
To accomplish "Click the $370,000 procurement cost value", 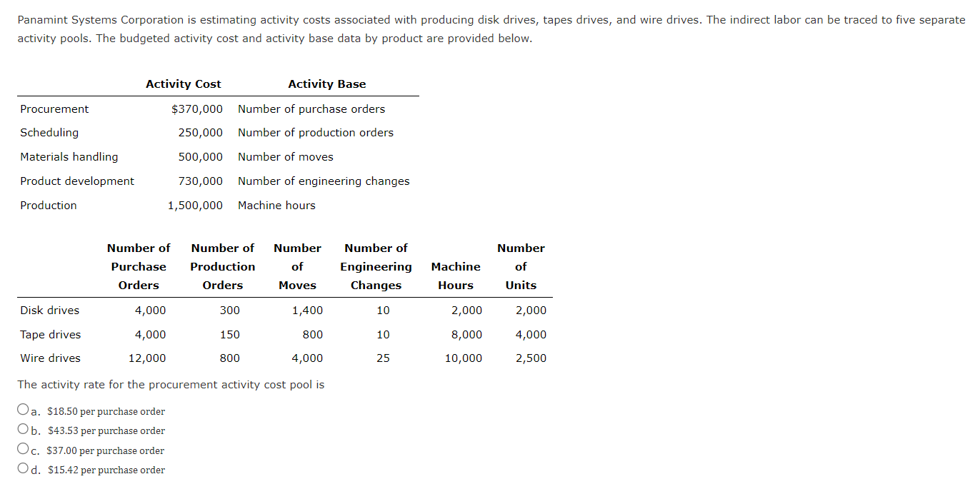I will 197,109.
